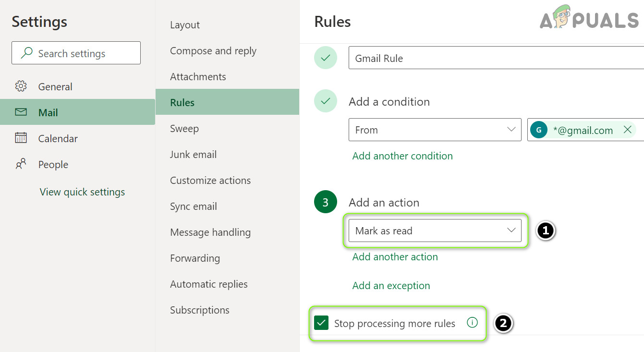This screenshot has height=352, width=644.
Task: Click the Calendar icon in sidebar
Action: coord(21,138)
